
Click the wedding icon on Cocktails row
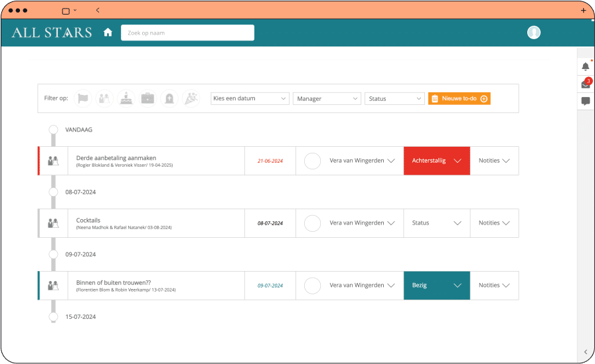(x=53, y=223)
